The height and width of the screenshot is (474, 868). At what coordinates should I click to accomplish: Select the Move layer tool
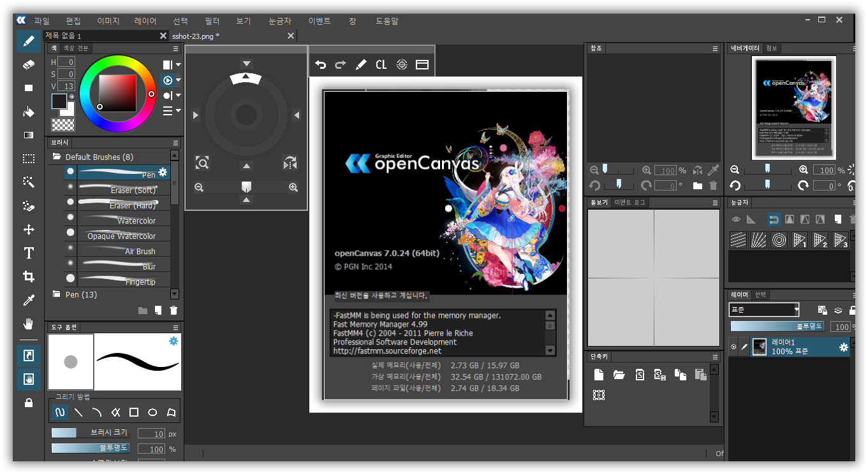tap(29, 229)
